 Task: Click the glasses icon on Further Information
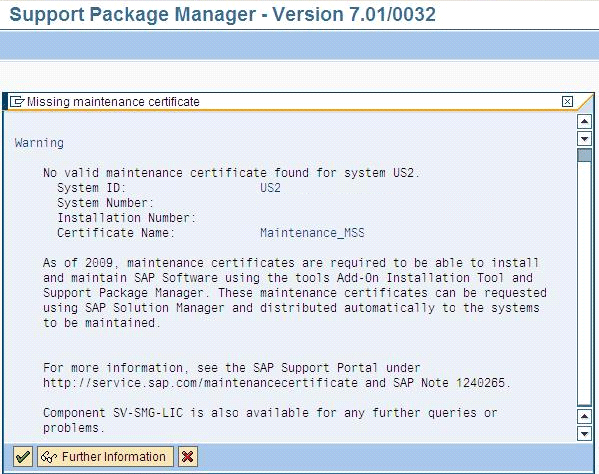(49, 457)
